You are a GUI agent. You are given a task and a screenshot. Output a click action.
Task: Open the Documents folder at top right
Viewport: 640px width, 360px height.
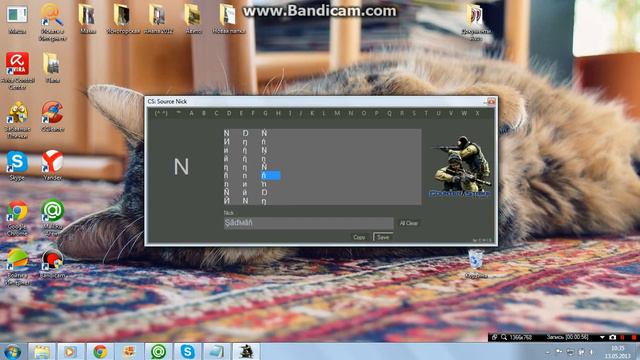tap(476, 22)
